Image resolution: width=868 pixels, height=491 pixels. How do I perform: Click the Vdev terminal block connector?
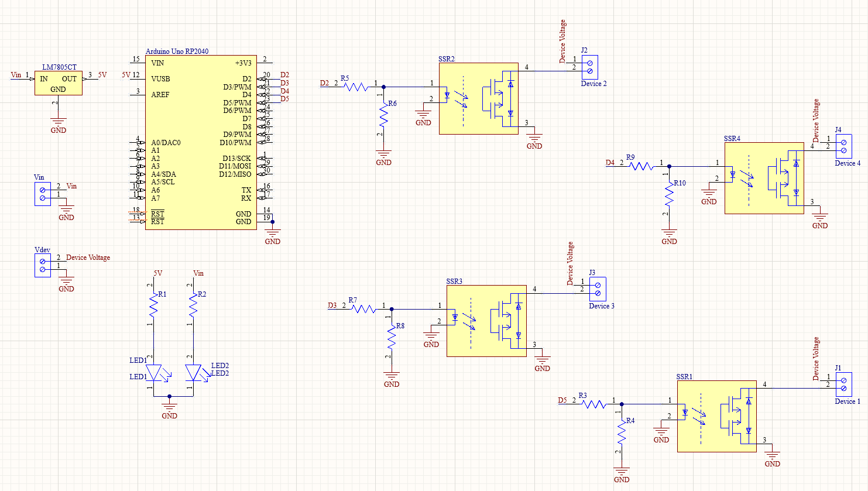[x=43, y=265]
